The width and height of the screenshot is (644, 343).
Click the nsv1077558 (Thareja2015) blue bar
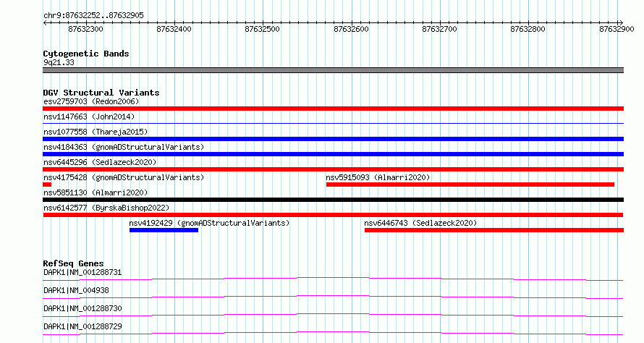[x=333, y=139]
